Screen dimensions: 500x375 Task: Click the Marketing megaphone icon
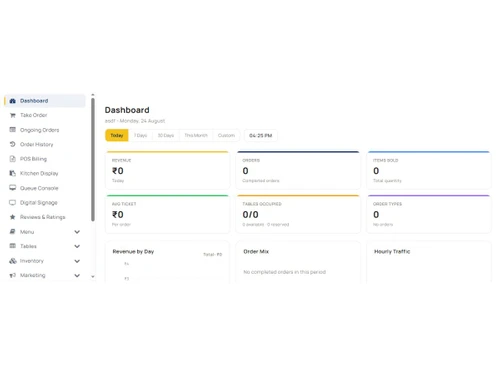click(13, 275)
